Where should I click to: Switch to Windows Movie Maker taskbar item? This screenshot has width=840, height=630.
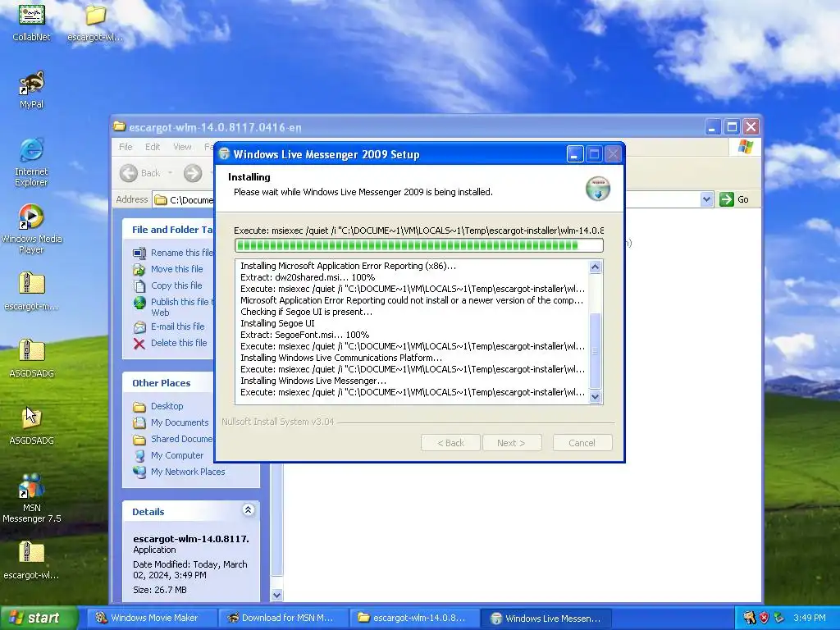click(152, 618)
